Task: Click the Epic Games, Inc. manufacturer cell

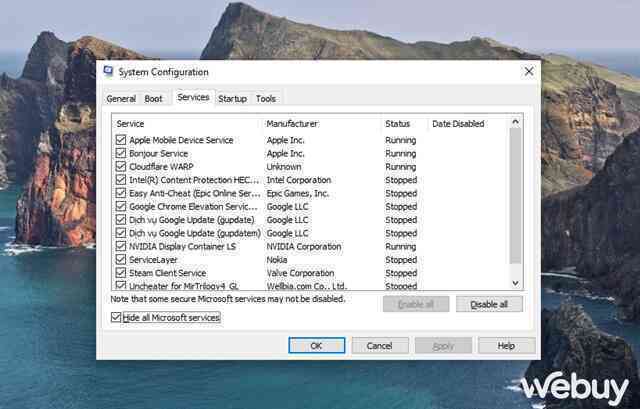Action: point(298,193)
